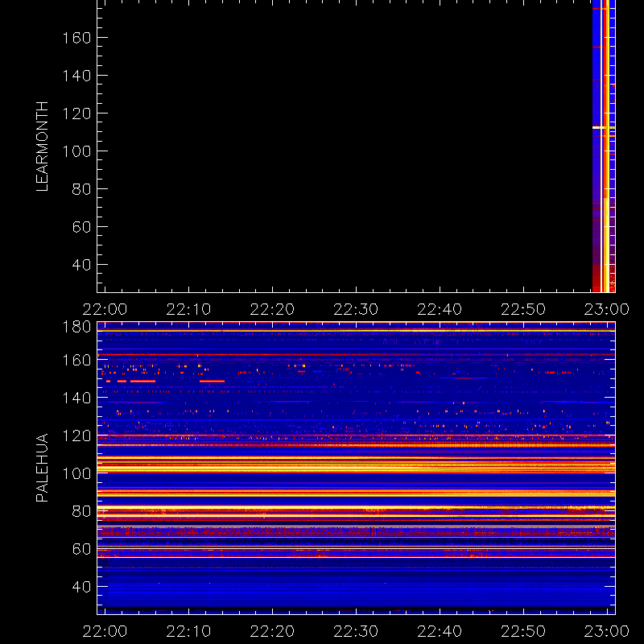Click the PALEHUA axis label
This screenshot has height=644, width=644.
coord(43,468)
